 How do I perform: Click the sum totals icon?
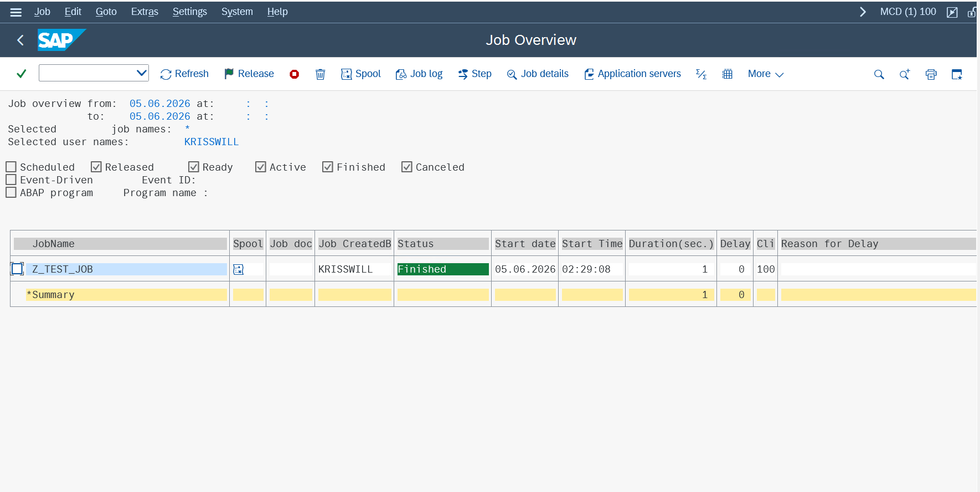(x=702, y=74)
